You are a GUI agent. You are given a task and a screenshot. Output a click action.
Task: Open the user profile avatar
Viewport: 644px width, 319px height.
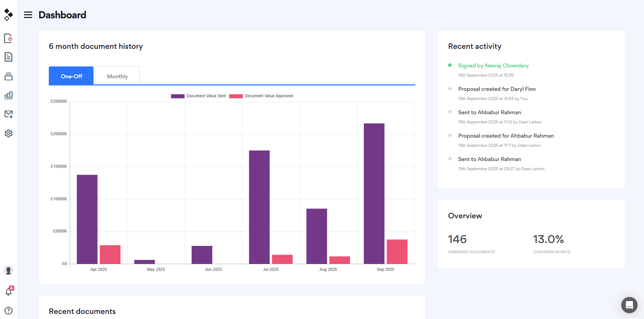[8, 270]
